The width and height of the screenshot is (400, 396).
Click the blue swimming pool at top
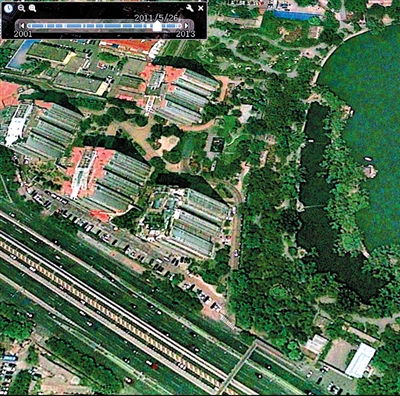[295, 15]
